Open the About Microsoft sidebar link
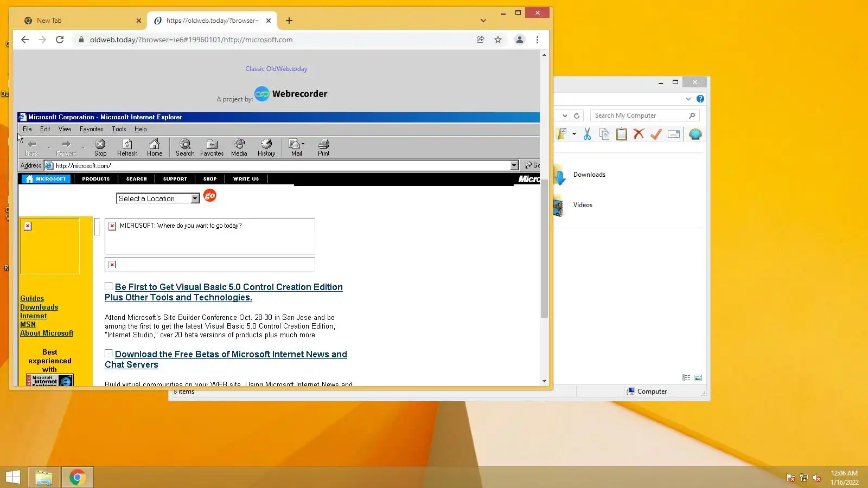 pos(47,333)
